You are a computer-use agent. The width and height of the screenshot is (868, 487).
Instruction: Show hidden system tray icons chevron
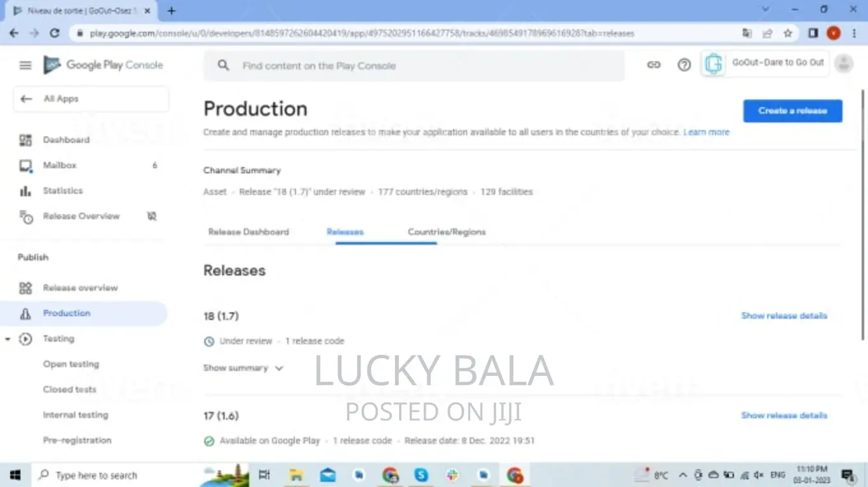pos(683,475)
